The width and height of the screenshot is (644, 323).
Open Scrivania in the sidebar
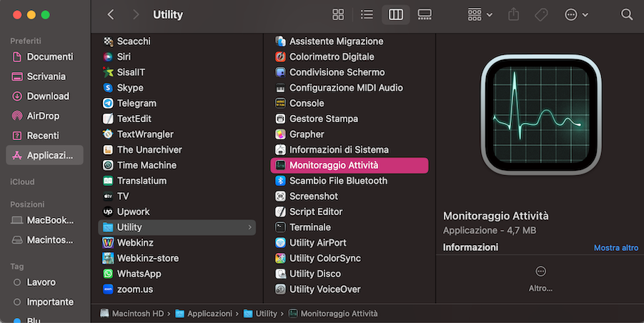pyautogui.click(x=44, y=76)
